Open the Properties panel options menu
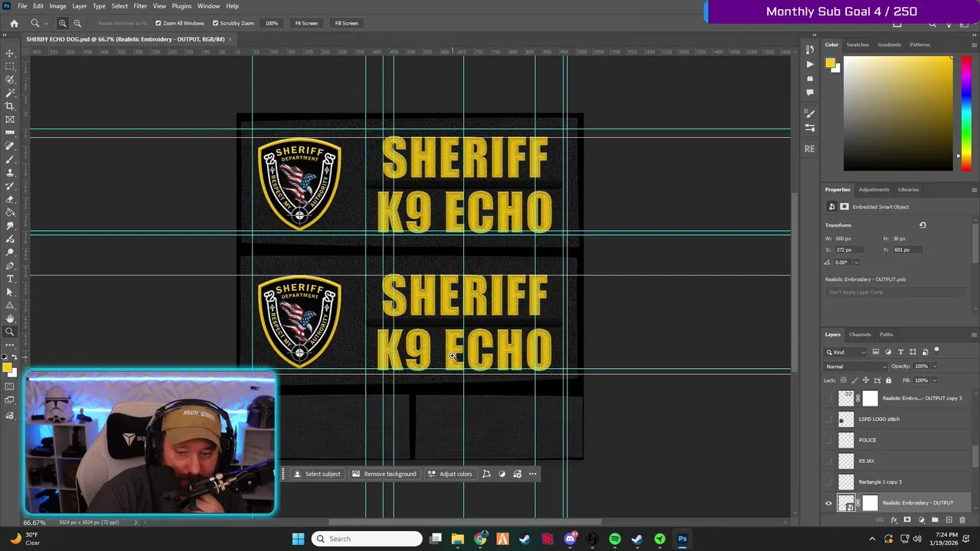 pyautogui.click(x=974, y=190)
